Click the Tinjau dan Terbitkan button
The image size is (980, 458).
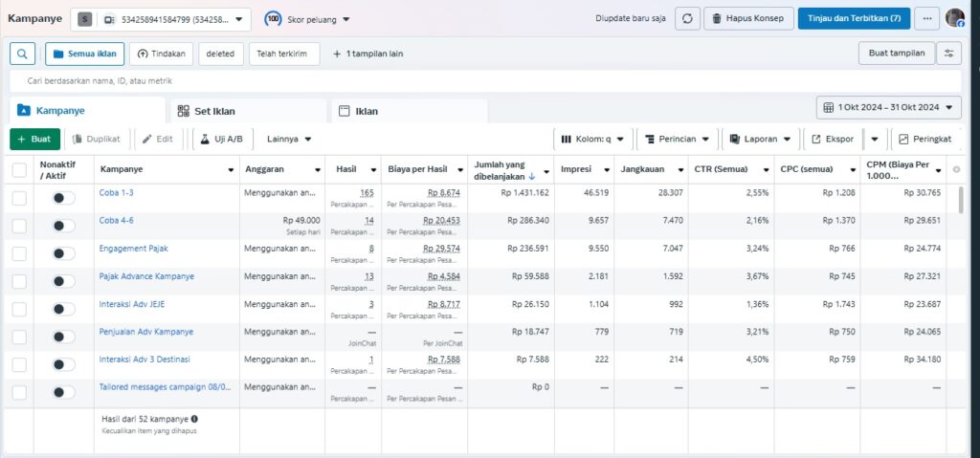click(x=854, y=18)
